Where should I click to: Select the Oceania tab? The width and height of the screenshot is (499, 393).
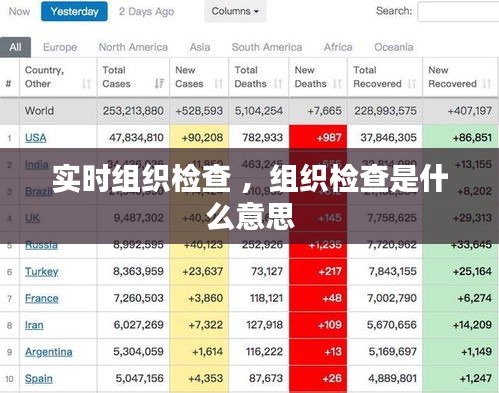[394, 47]
